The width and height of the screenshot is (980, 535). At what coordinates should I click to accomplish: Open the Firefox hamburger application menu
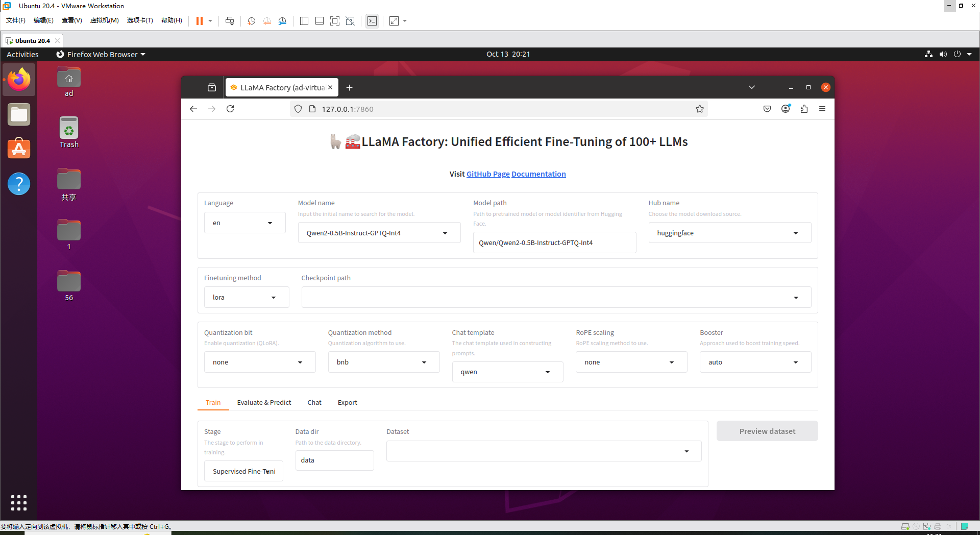(822, 109)
